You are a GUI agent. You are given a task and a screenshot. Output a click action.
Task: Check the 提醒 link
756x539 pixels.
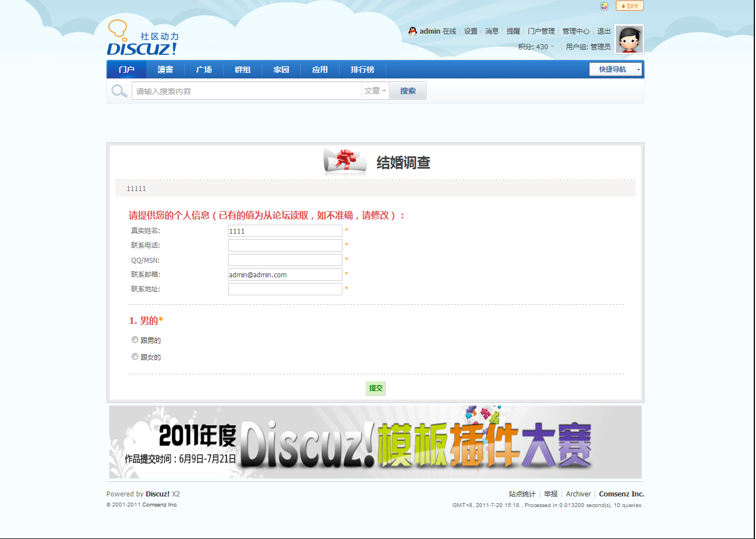513,31
